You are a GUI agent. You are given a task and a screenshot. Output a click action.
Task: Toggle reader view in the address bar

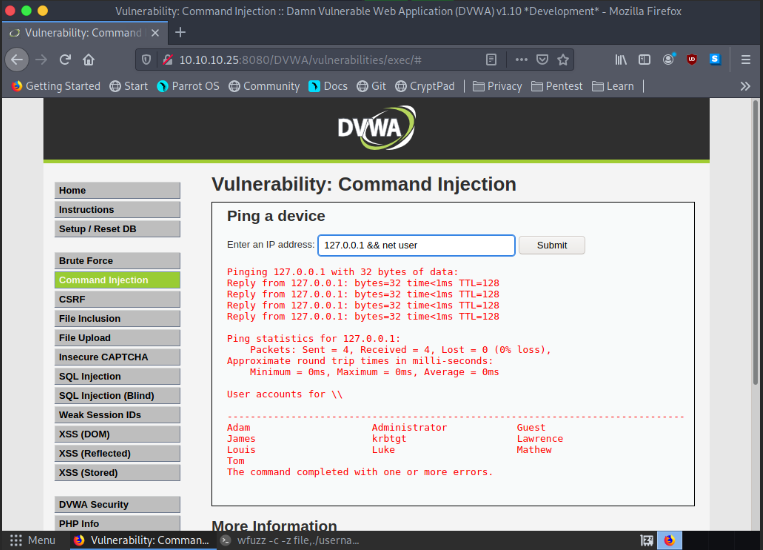pyautogui.click(x=491, y=59)
